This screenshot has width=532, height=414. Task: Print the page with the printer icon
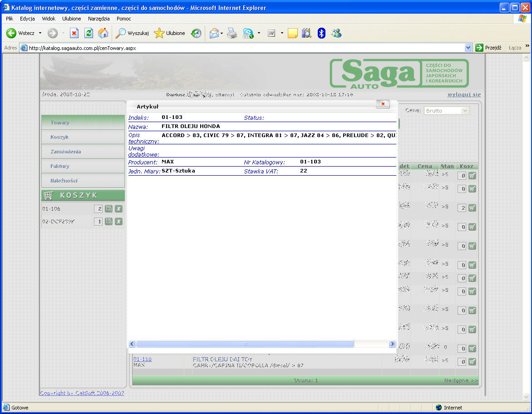pos(232,33)
